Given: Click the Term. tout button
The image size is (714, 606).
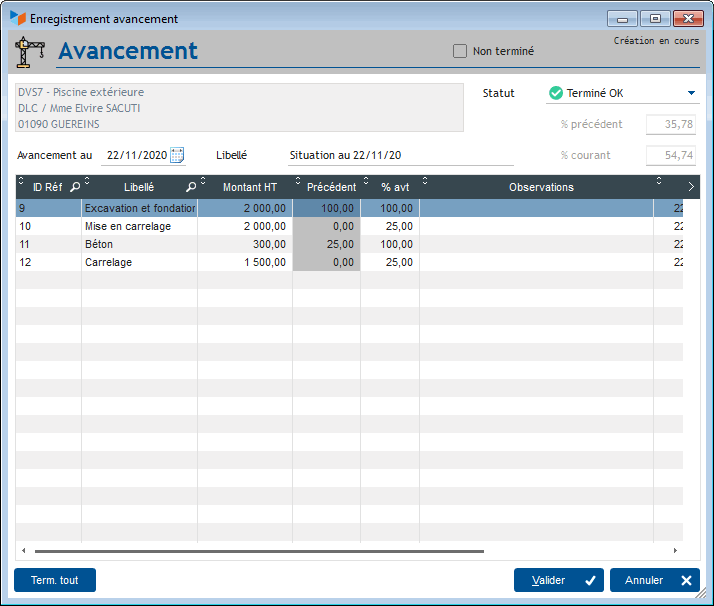Looking at the screenshot, I should click(x=55, y=580).
